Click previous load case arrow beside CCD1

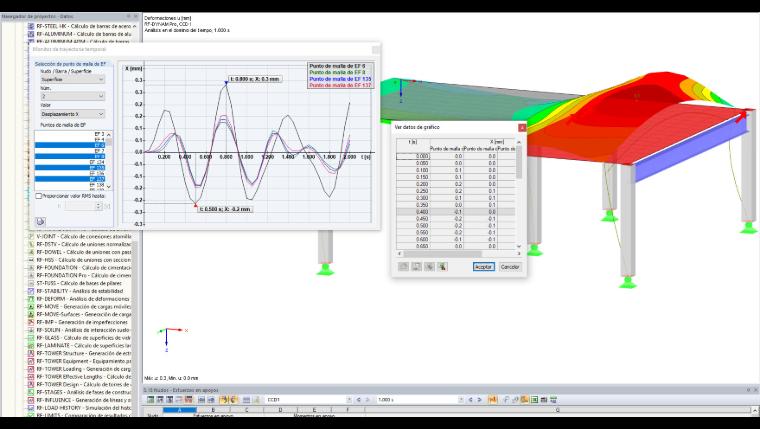point(359,400)
